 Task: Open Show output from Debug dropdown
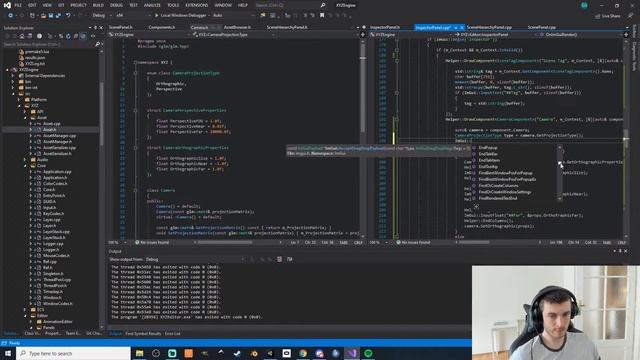(x=195, y=259)
